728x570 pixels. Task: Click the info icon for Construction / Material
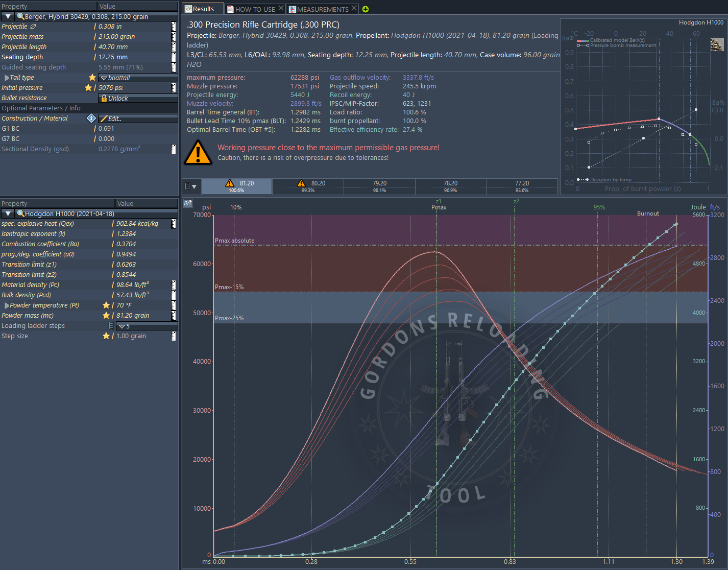91,118
